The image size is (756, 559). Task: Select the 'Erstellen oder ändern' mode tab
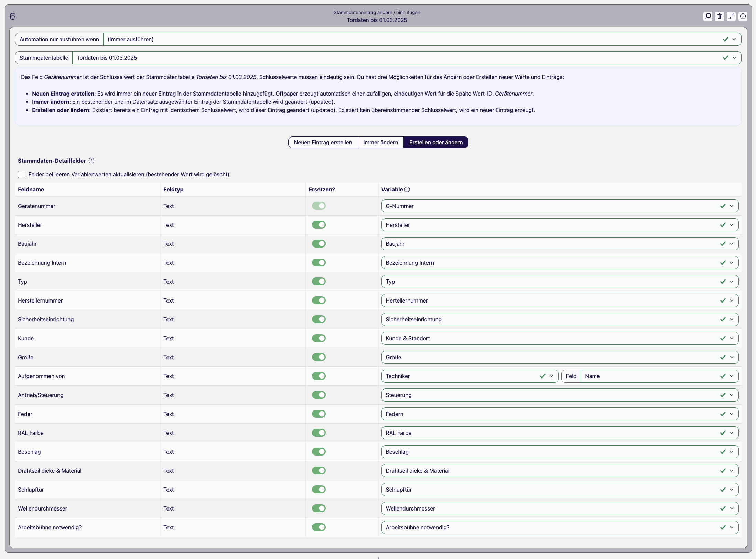click(436, 142)
